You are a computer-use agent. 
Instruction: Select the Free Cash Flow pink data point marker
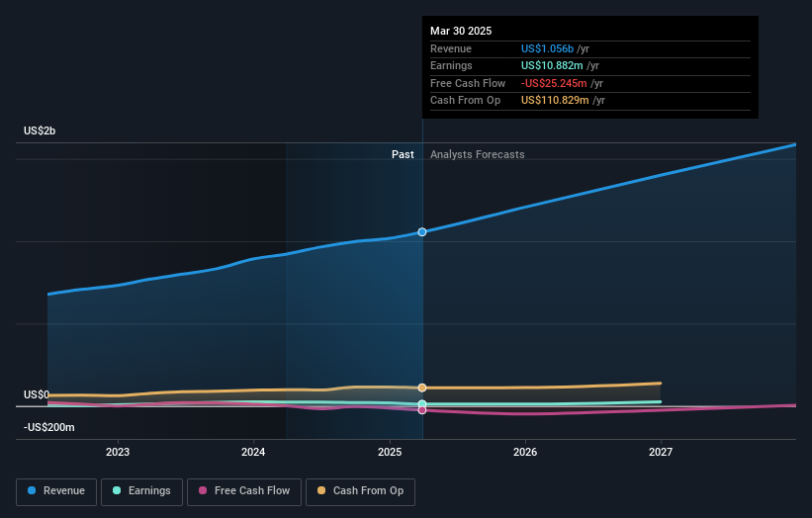(422, 410)
